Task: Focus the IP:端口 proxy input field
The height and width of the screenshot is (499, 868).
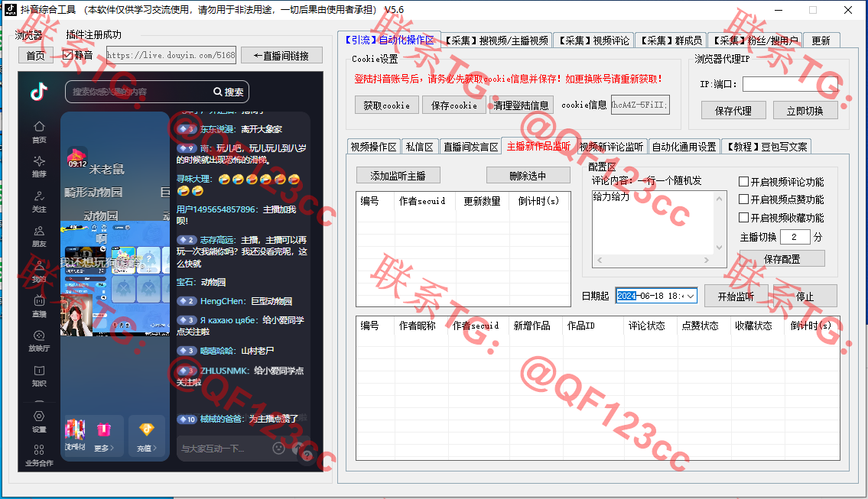Action: coord(790,84)
